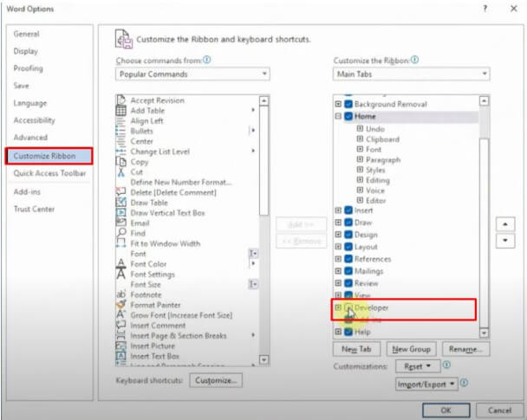Click the info icon next to Import/Export

(464, 383)
